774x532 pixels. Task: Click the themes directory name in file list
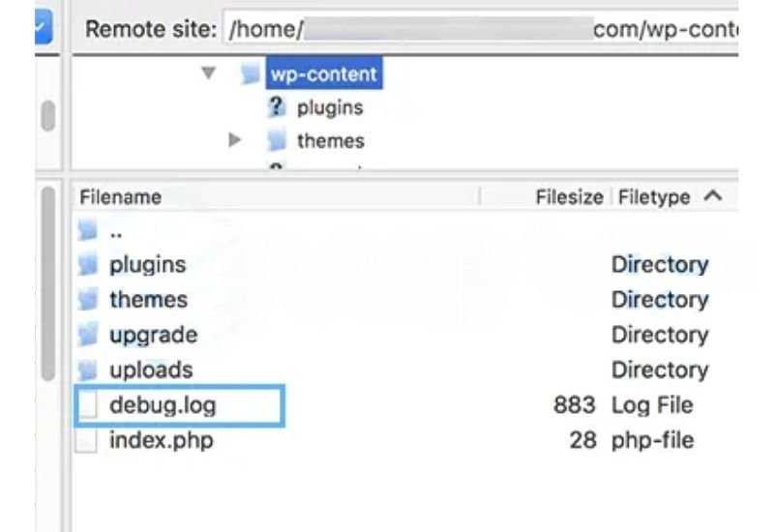click(148, 300)
